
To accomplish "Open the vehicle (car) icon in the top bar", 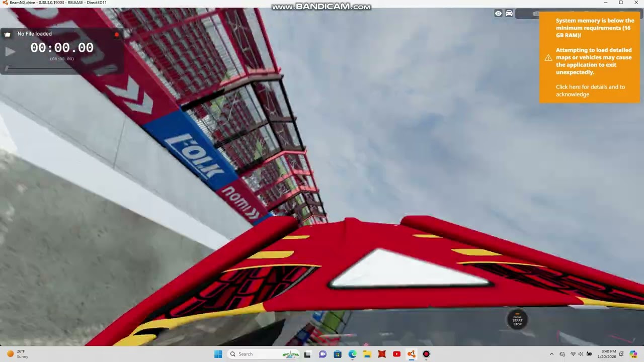I will 509,14.
